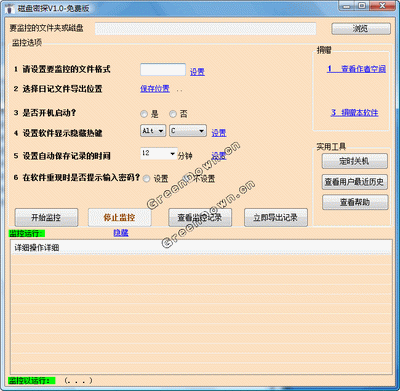Click the 定时关机 tool button
Screen dimensions: 400x391
click(355, 161)
